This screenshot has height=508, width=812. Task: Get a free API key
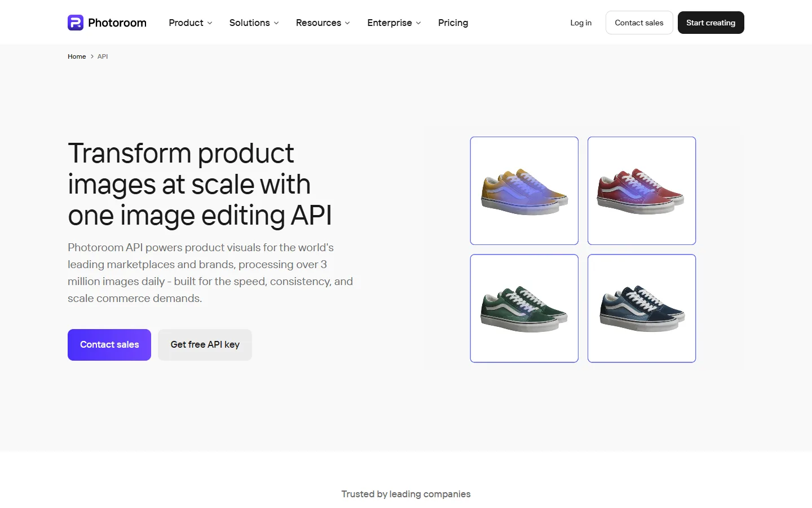tap(205, 345)
